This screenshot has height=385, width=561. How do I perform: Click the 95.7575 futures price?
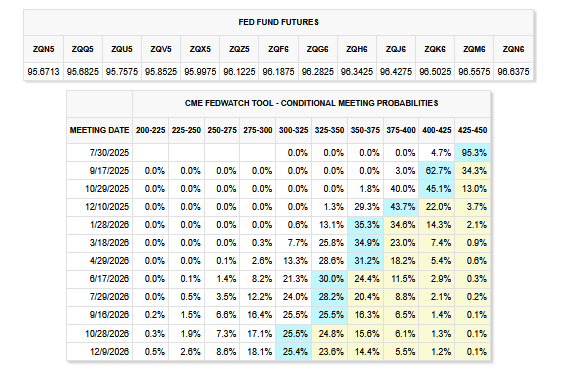point(122,72)
